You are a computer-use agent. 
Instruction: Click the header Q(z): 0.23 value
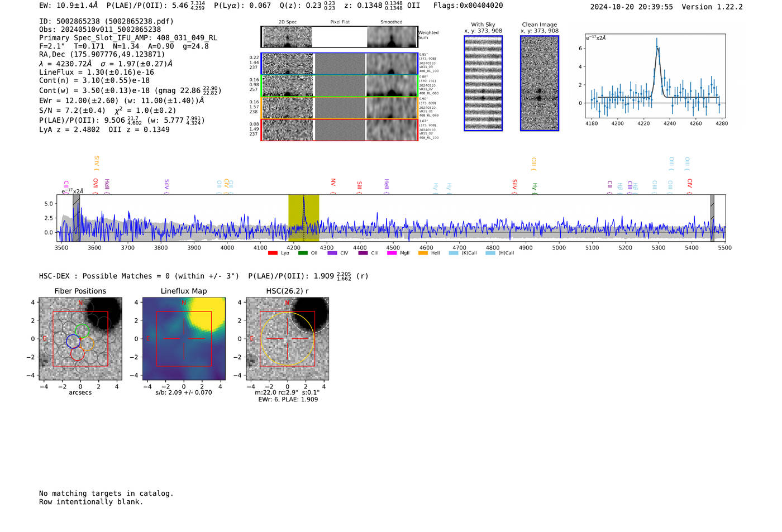[x=308, y=6]
